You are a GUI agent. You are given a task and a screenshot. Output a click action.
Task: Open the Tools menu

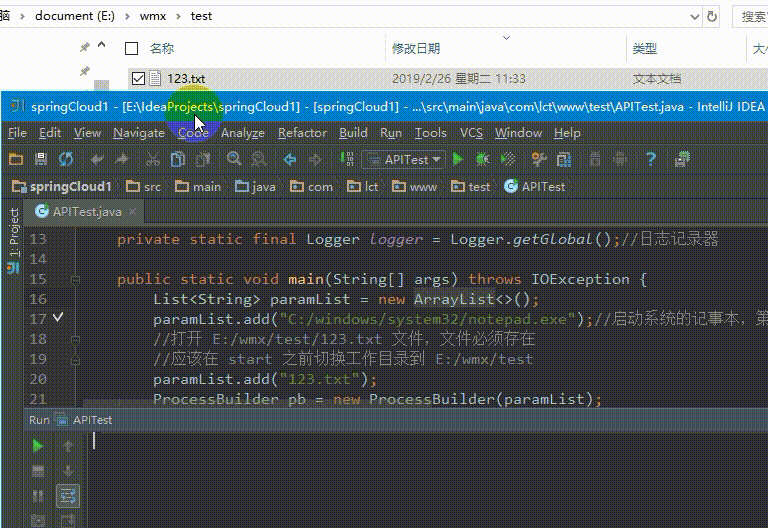coord(431,133)
